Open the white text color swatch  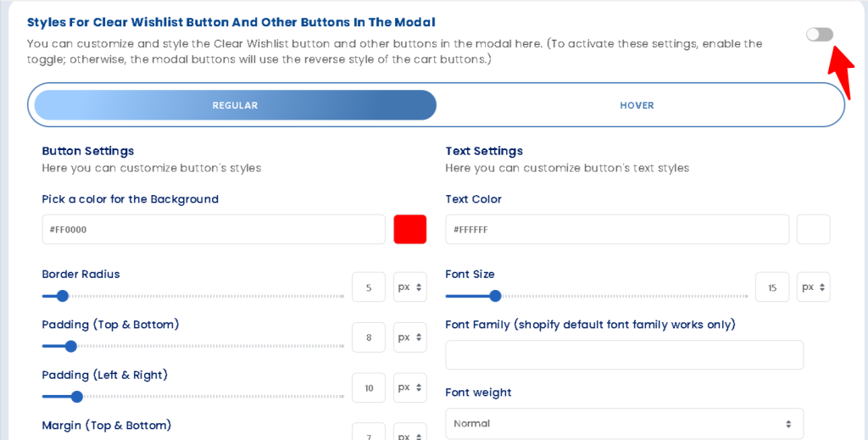[x=813, y=230]
